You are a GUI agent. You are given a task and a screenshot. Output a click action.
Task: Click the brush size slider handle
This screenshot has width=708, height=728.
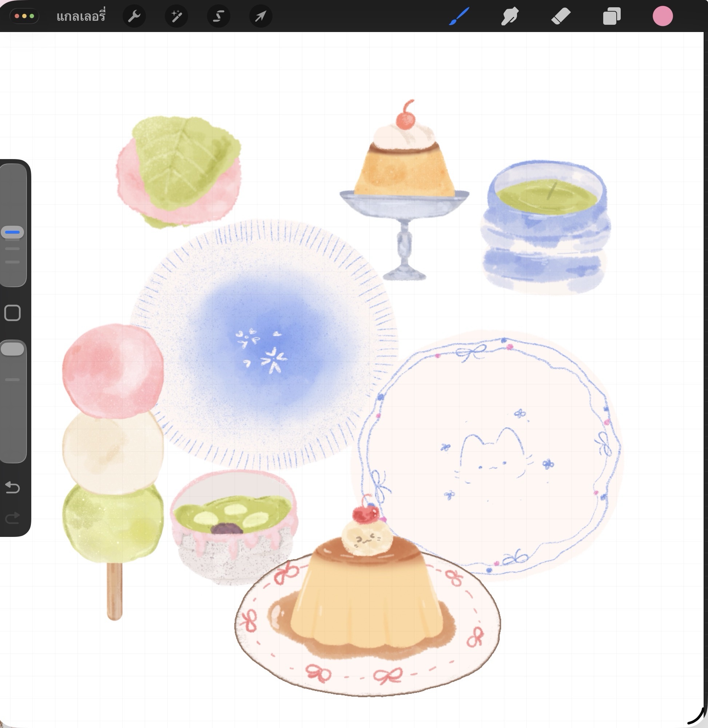[x=13, y=232]
